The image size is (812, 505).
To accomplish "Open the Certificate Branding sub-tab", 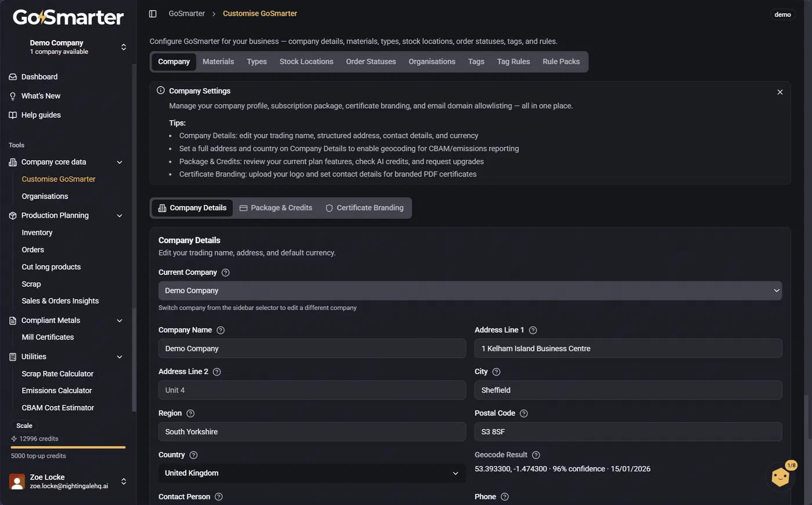I will coord(365,208).
